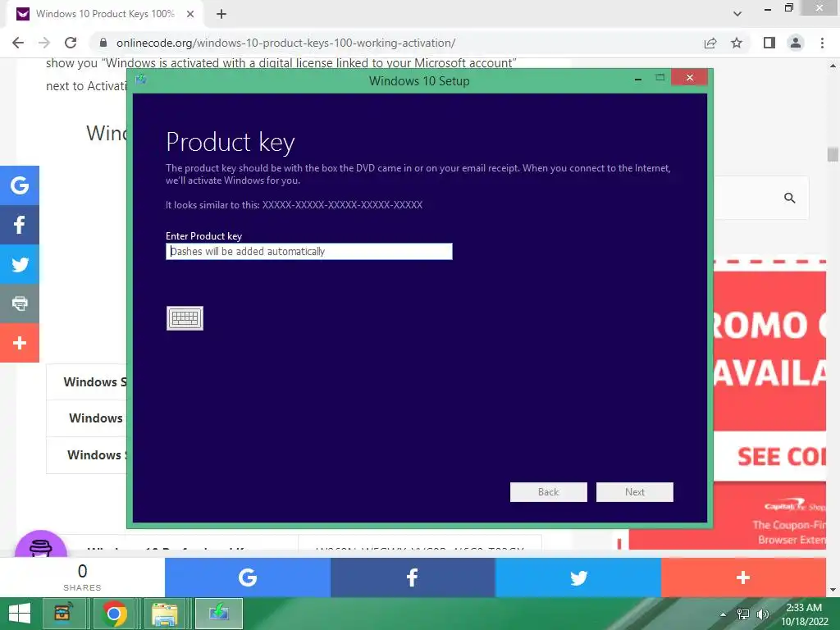Go back in Chrome browser
The height and width of the screenshot is (630, 840).
pyautogui.click(x=18, y=43)
